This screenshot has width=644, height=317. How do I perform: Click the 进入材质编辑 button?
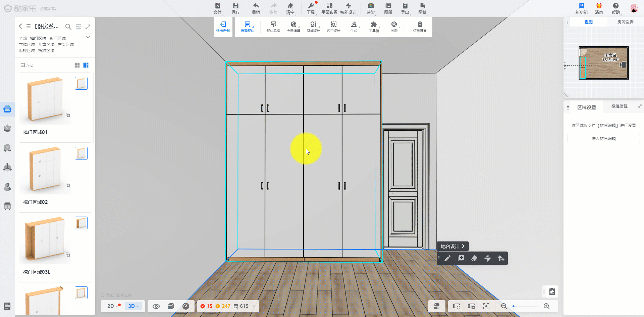pos(603,139)
